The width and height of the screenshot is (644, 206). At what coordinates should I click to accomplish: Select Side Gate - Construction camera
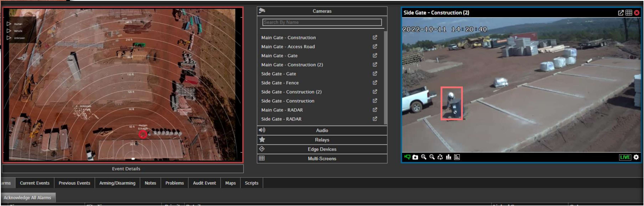coord(288,101)
